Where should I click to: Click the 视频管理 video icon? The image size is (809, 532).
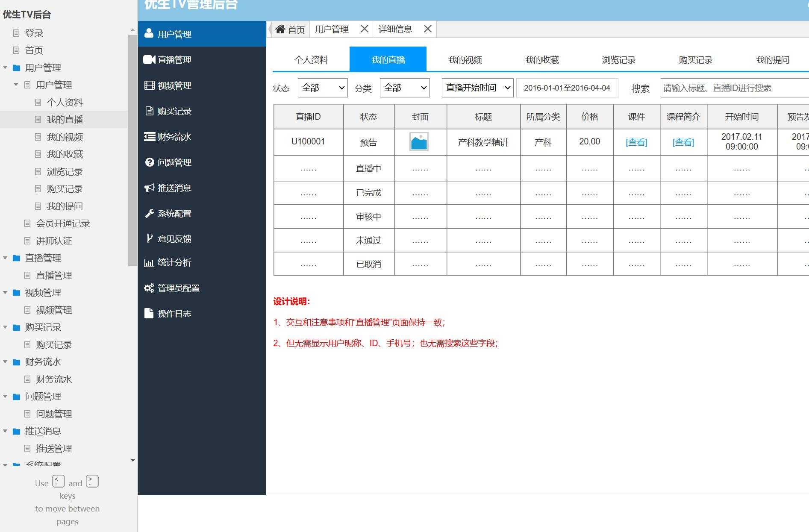click(149, 85)
